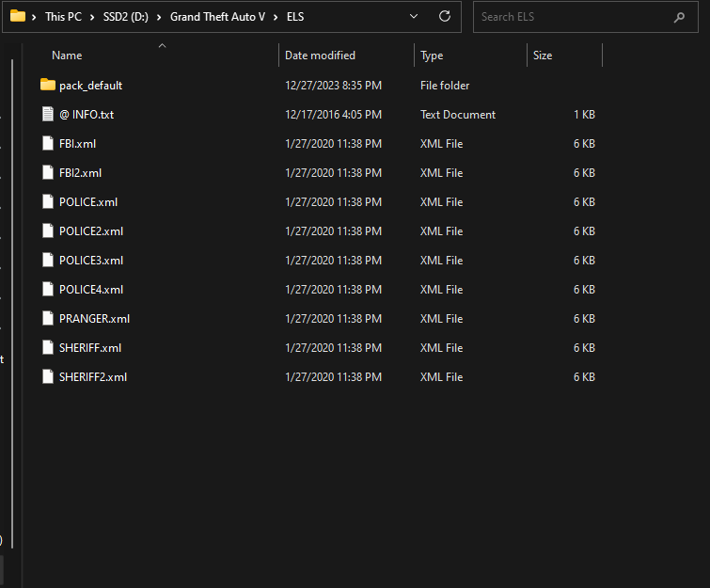Click the POLICE.xml file icon
Viewport: 710px width, 588px height.
pyautogui.click(x=49, y=202)
